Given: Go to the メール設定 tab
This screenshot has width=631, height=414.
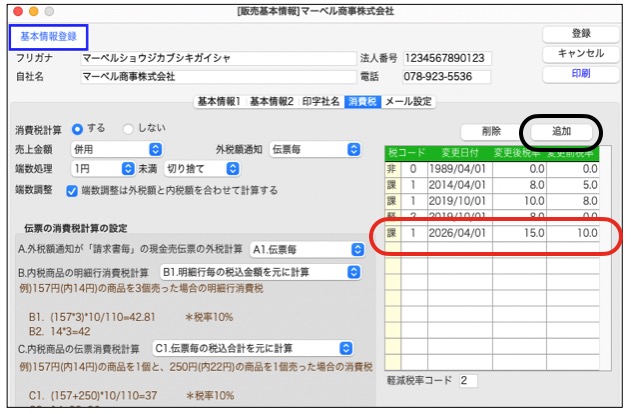Looking at the screenshot, I should [409, 101].
